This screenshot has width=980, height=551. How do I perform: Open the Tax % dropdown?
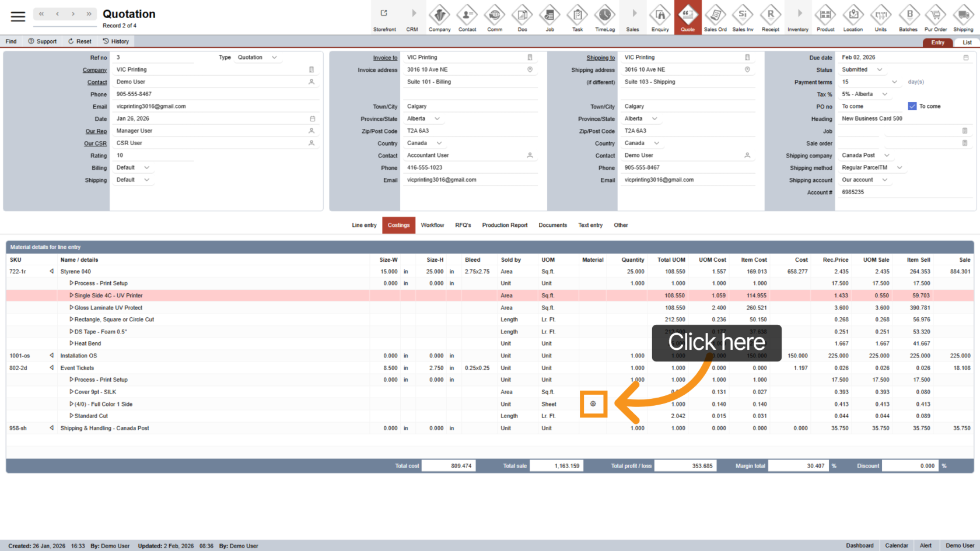884,94
